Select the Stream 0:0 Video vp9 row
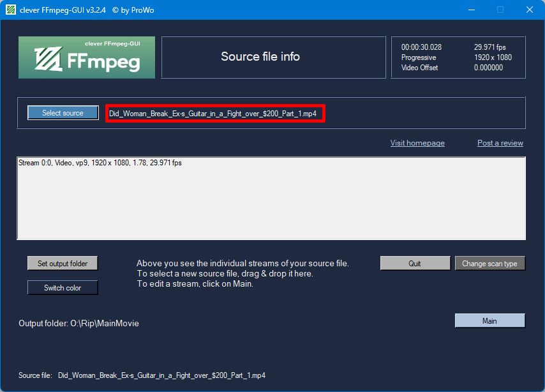 pos(100,163)
